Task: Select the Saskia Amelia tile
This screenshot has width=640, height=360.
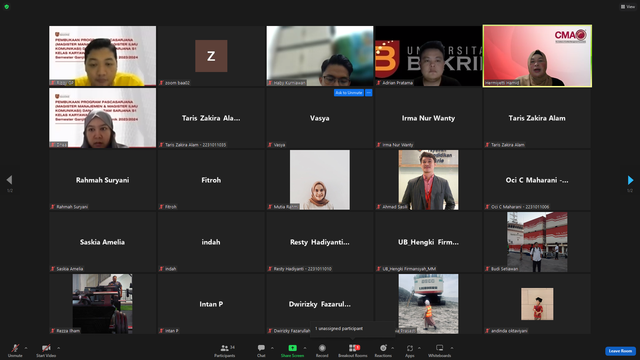Action: point(102,242)
